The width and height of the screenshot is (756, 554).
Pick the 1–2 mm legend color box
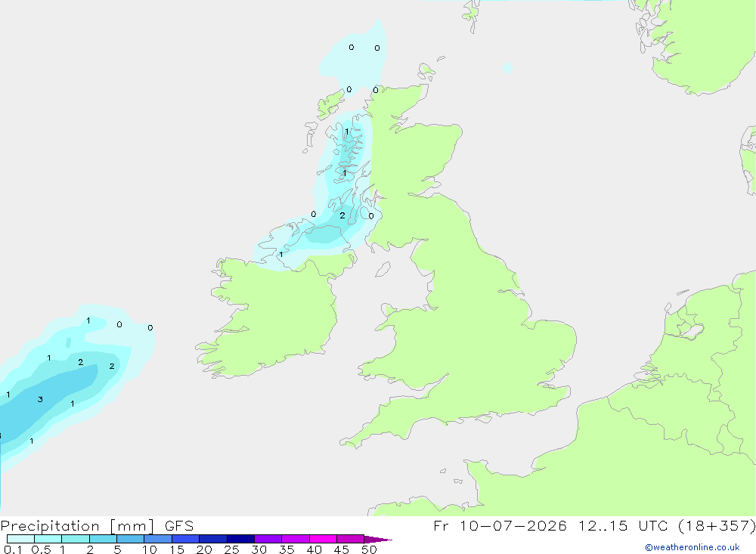pyautogui.click(x=75, y=539)
